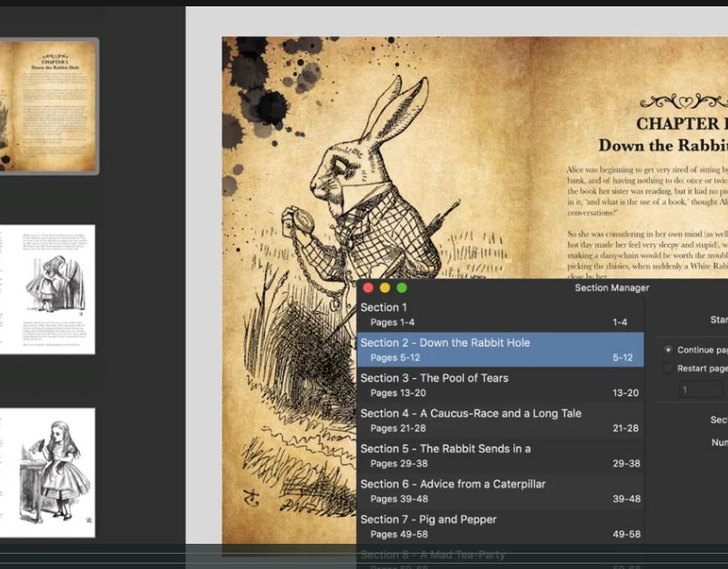Click the "Section Manager" window title
This screenshot has width=728, height=569.
612,288
